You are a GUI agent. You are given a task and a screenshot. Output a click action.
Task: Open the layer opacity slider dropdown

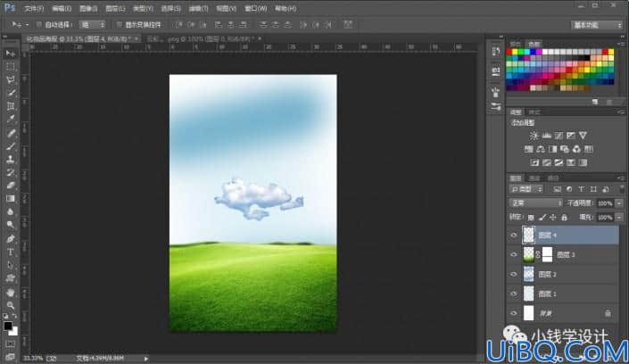(619, 203)
